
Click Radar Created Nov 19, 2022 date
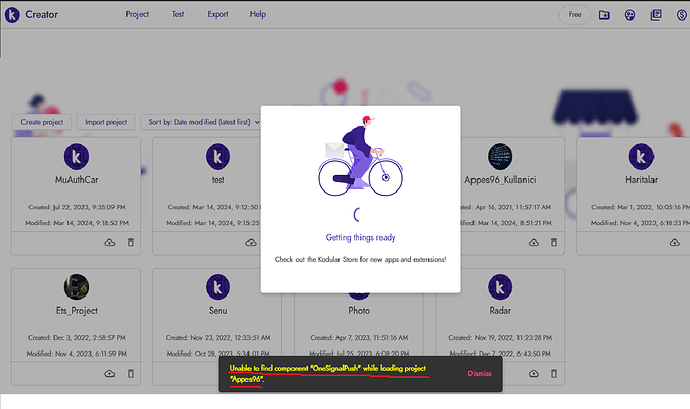[x=500, y=338]
